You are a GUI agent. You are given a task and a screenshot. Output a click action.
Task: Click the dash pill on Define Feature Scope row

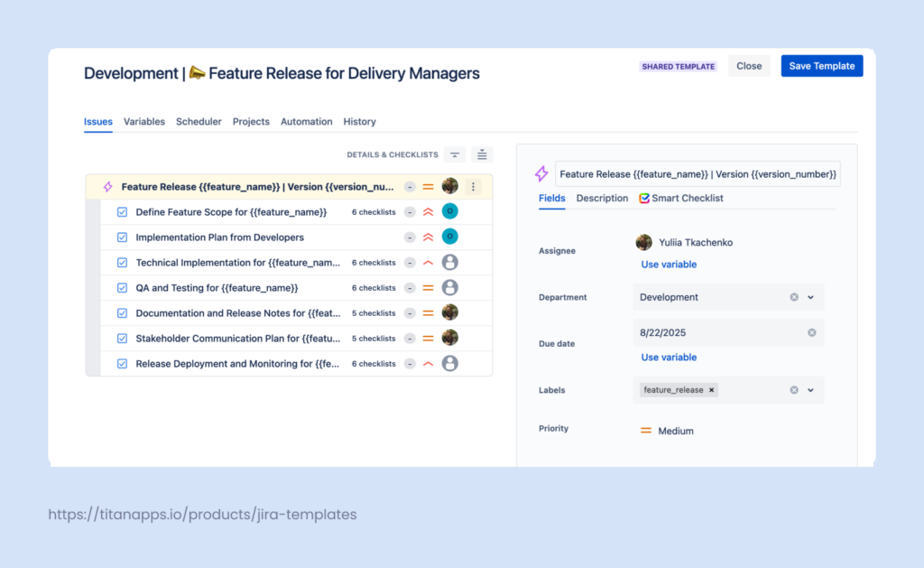410,211
